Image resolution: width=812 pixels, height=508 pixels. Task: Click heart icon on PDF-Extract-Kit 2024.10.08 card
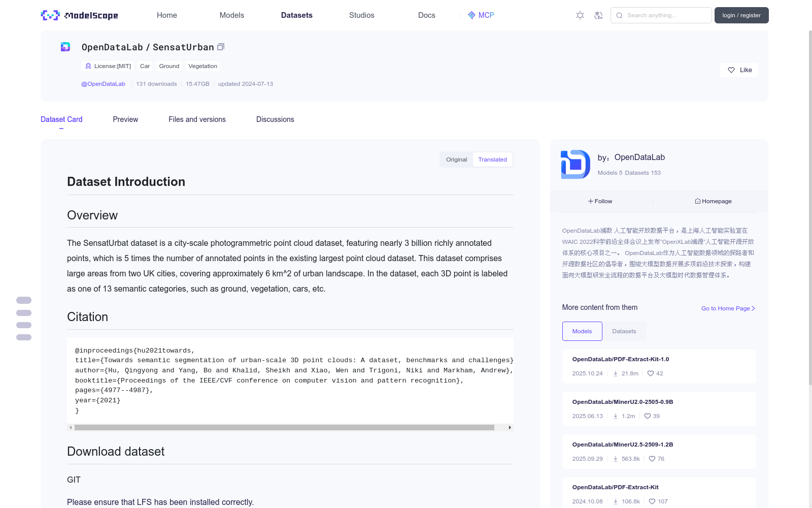[652, 501]
